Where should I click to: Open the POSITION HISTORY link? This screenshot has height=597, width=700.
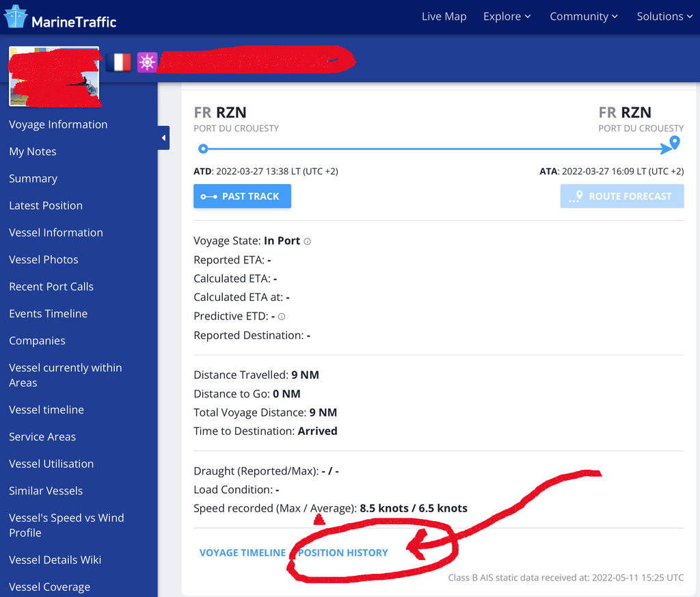click(343, 553)
